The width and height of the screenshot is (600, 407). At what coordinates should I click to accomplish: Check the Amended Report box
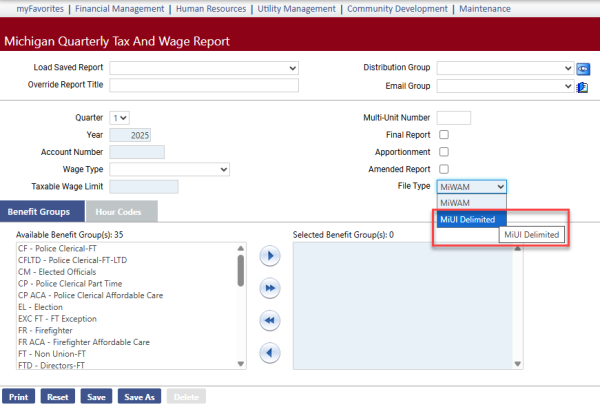click(x=444, y=169)
